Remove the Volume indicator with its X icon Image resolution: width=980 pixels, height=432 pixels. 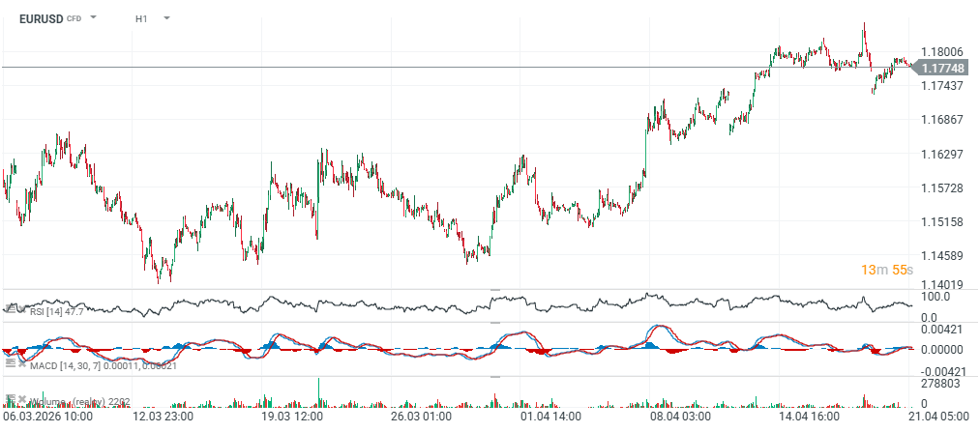coord(20,399)
